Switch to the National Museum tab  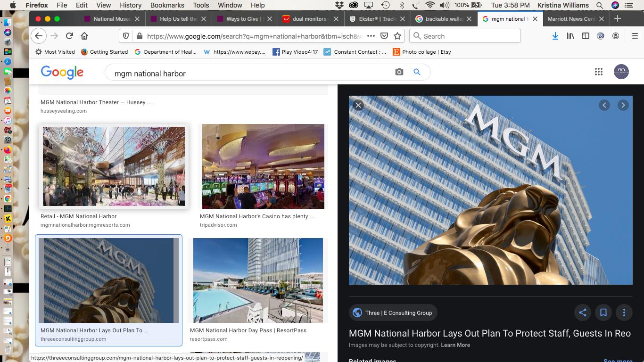[111, 19]
